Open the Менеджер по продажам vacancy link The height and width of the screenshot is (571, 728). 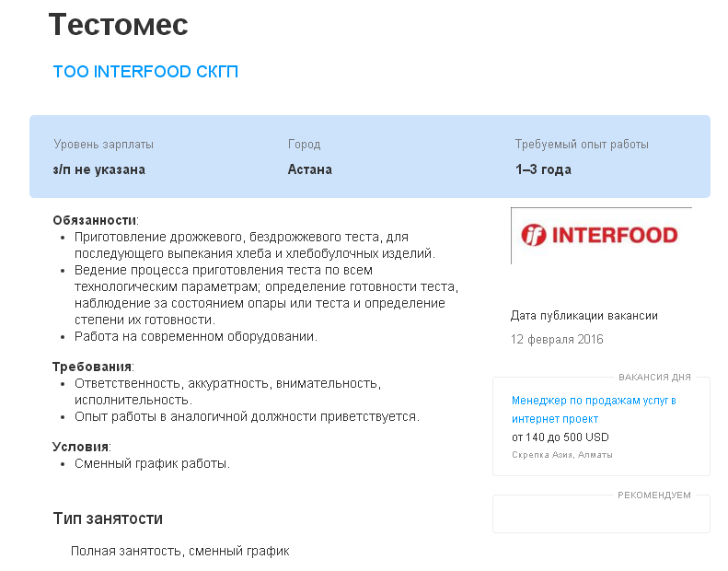click(x=594, y=409)
